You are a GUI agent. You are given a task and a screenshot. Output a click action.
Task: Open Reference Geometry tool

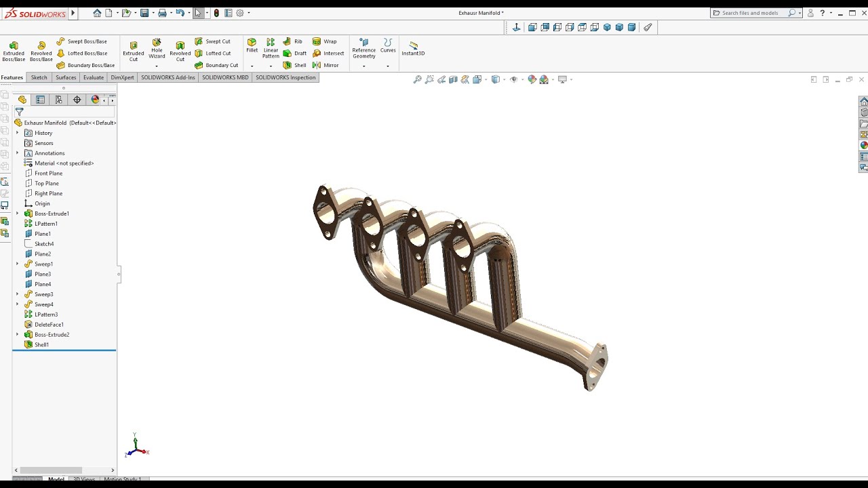(363, 49)
